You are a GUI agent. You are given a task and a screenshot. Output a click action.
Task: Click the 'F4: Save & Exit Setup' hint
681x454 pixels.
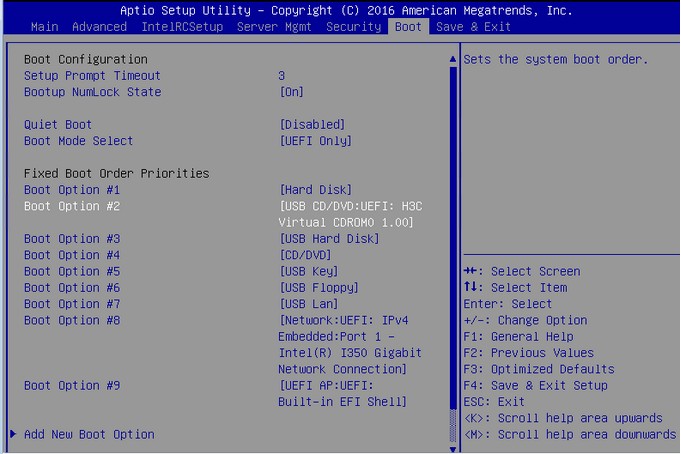click(x=536, y=386)
